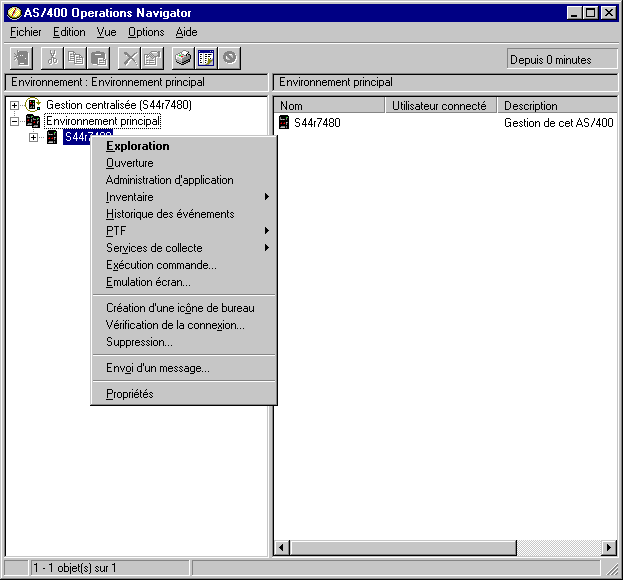Select Administration d'application menu entry
The width and height of the screenshot is (623, 580).
[184, 180]
